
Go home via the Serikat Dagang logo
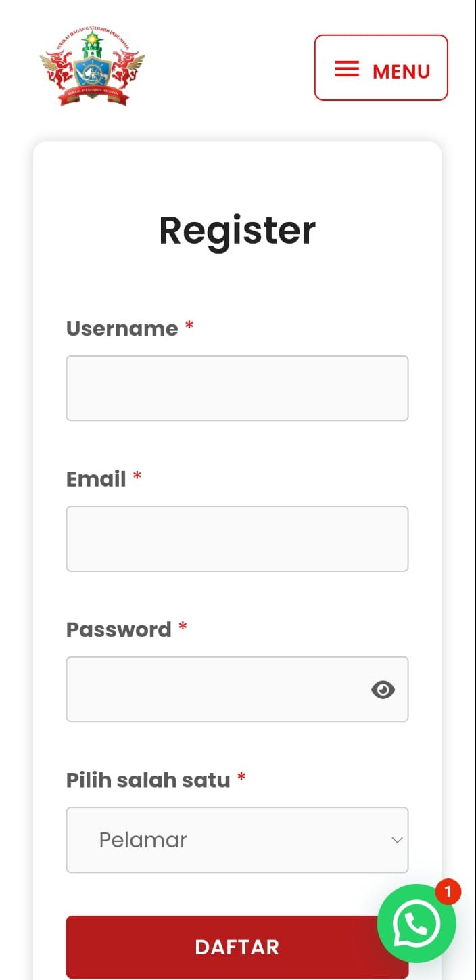tap(92, 68)
